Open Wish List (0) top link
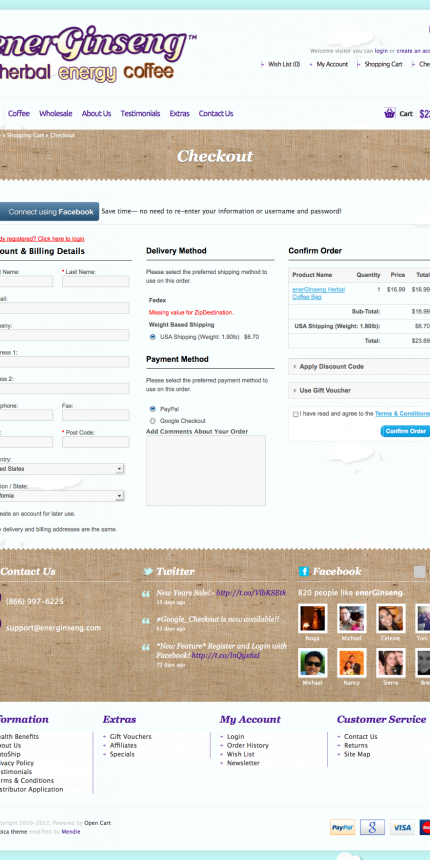The image size is (430, 860). 284,64
